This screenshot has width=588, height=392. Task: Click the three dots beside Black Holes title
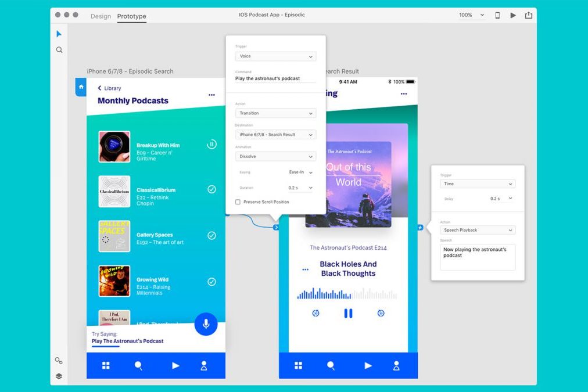305,269
